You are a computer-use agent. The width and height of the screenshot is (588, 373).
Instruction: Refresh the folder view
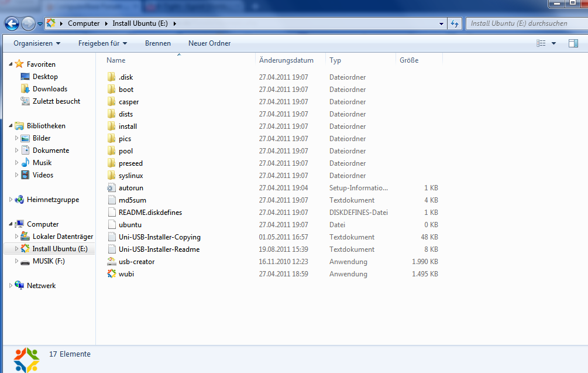click(455, 23)
